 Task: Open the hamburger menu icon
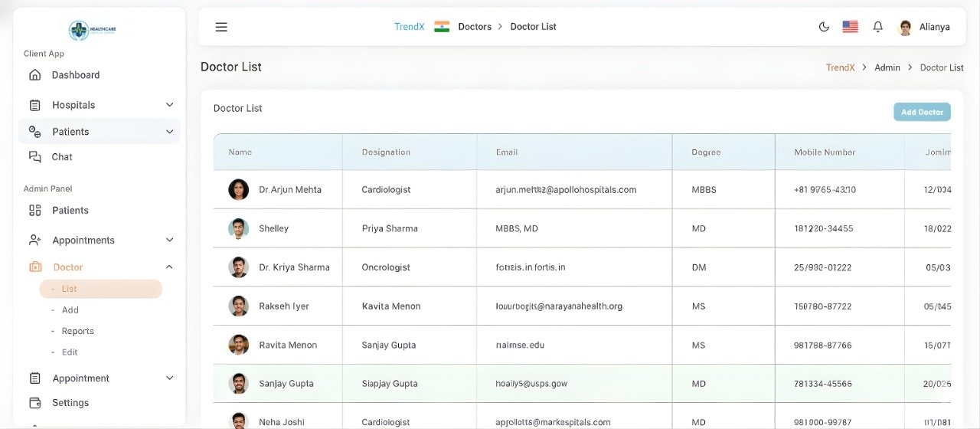point(221,27)
